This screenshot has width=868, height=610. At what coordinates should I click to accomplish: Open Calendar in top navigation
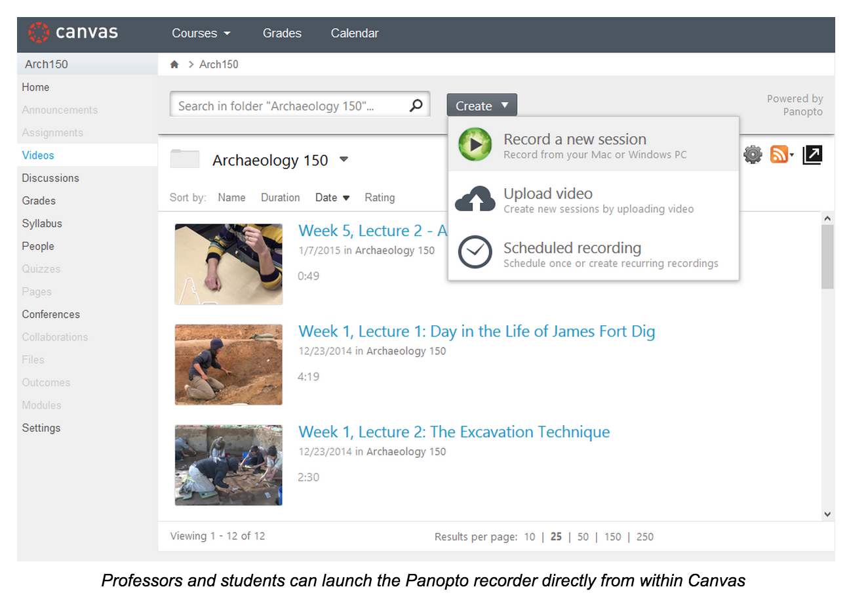click(354, 33)
